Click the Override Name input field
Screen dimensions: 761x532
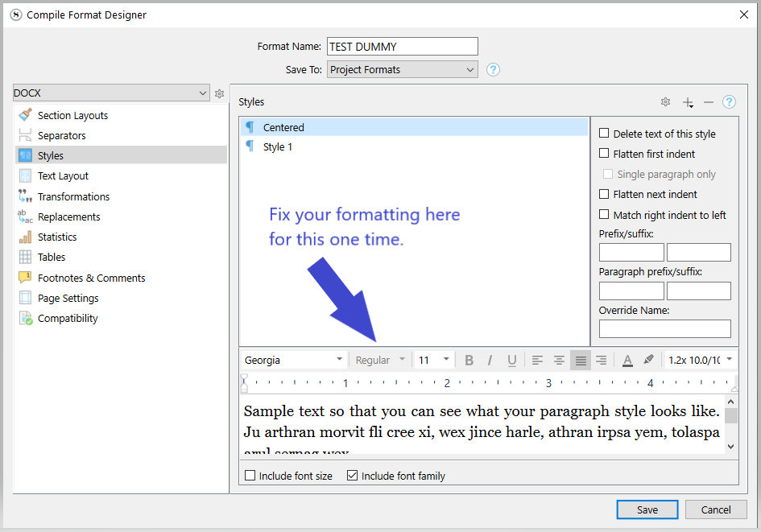(665, 328)
